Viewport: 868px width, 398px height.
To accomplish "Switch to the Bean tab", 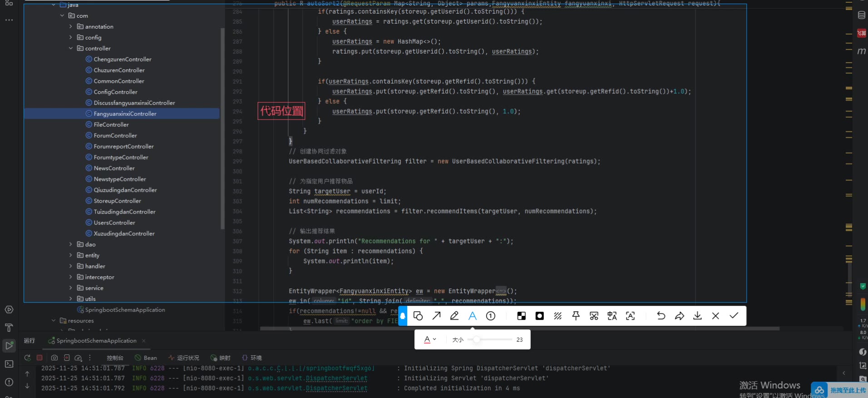I will point(146,358).
